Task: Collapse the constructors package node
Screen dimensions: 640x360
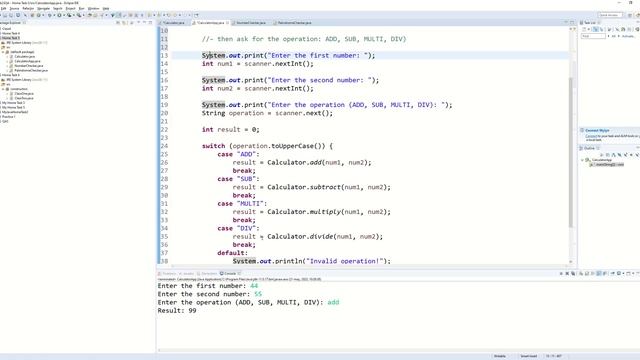Action: point(3,89)
